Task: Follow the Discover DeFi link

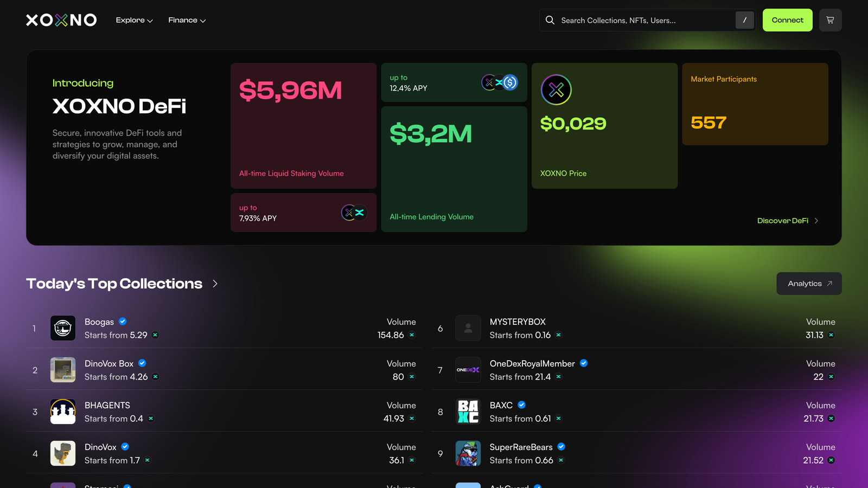Action: click(787, 221)
